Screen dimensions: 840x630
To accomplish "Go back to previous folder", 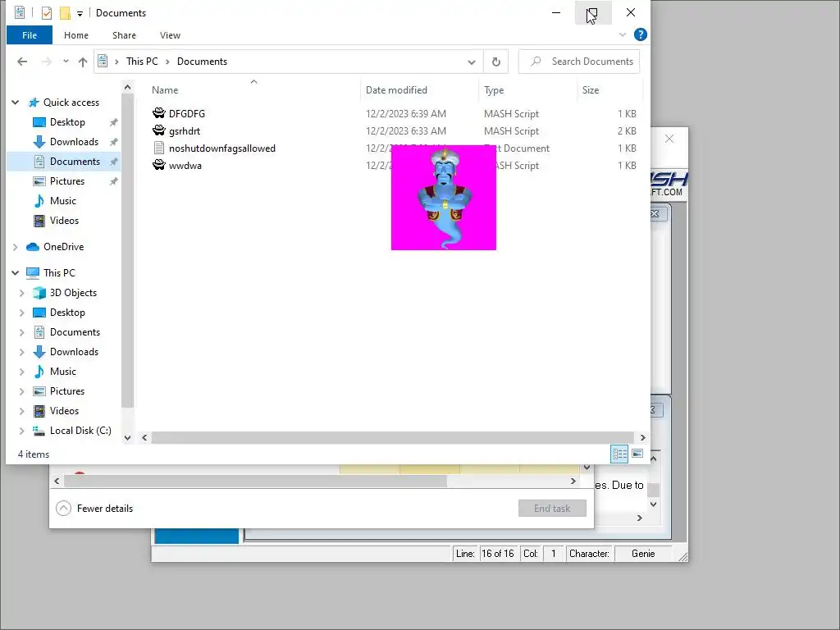I will (x=22, y=62).
